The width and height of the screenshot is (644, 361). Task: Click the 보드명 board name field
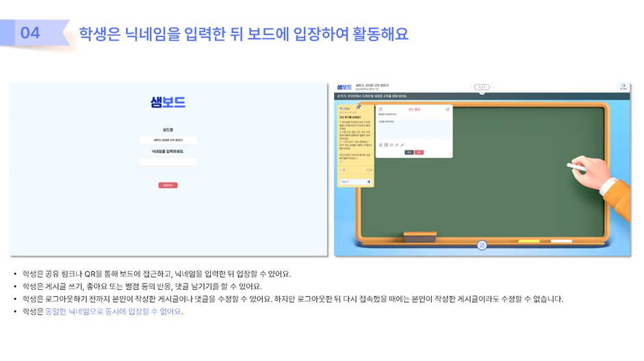point(168,140)
